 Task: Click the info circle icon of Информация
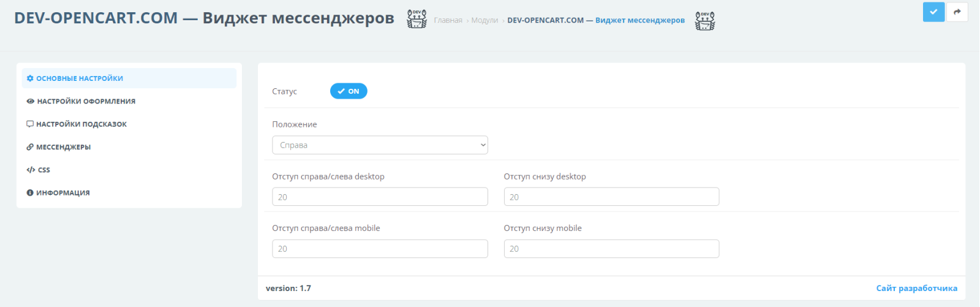pos(30,192)
